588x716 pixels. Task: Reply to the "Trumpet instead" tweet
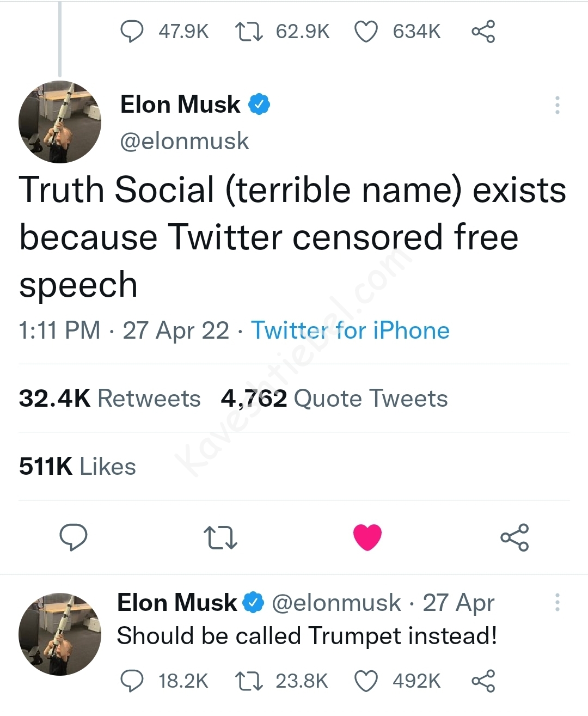(131, 681)
